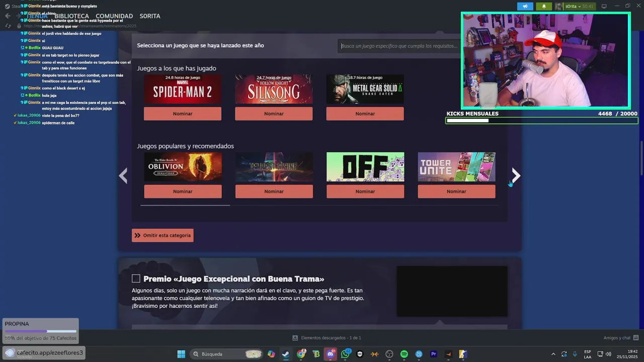Nominate the OFF game
Image resolution: width=644 pixels, height=362 pixels.
coord(365,192)
